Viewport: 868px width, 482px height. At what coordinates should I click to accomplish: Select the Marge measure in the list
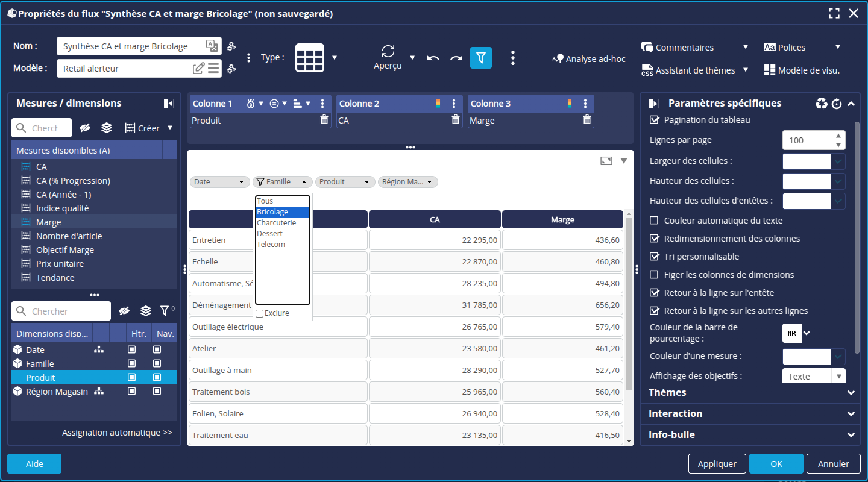click(x=48, y=222)
